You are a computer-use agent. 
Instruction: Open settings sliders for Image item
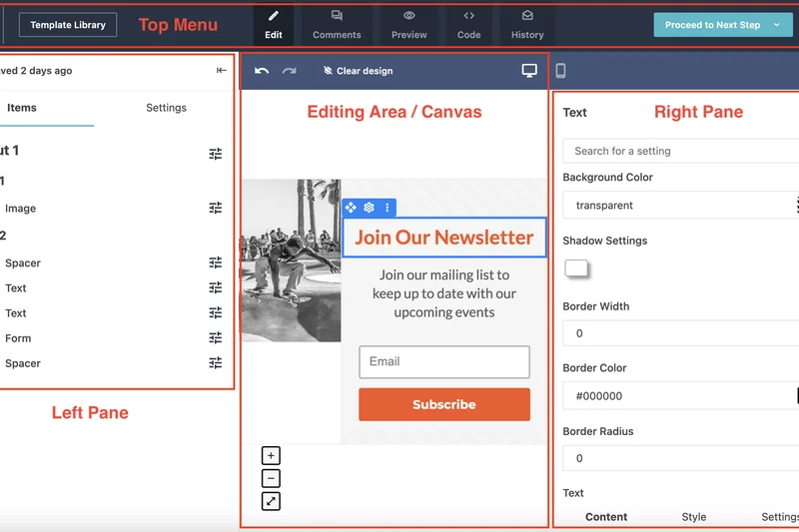pos(215,209)
